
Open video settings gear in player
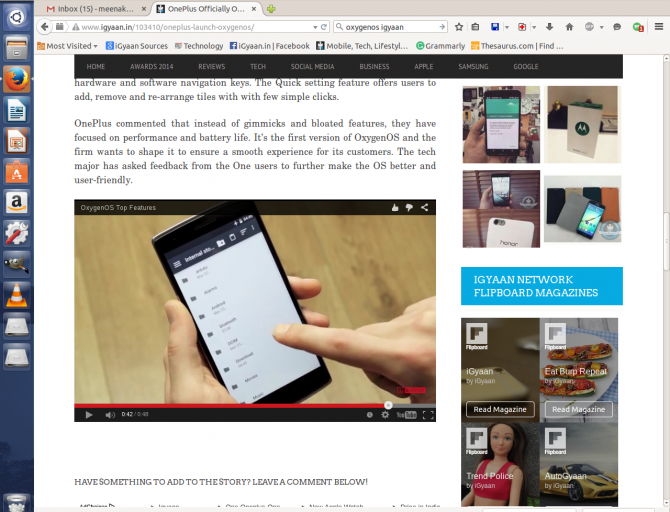(x=385, y=414)
